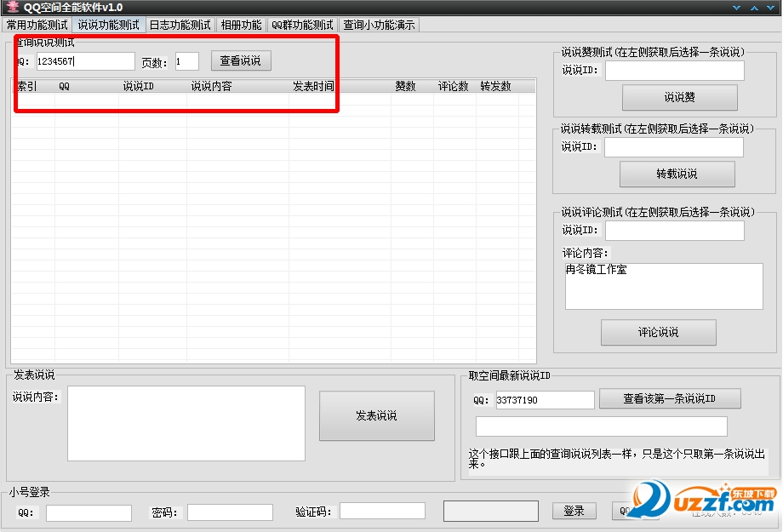Click the 评论内容 text box
Viewport: 783px width, 532px height.
(x=664, y=286)
